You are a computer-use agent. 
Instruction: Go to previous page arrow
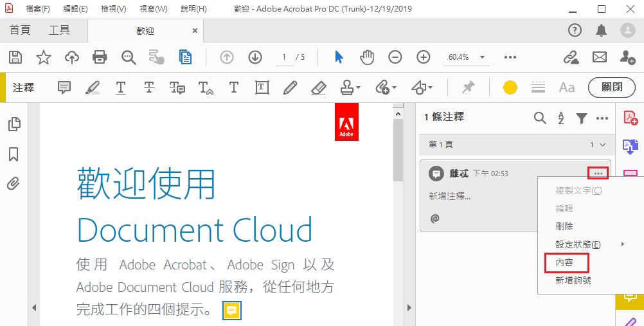tap(227, 57)
